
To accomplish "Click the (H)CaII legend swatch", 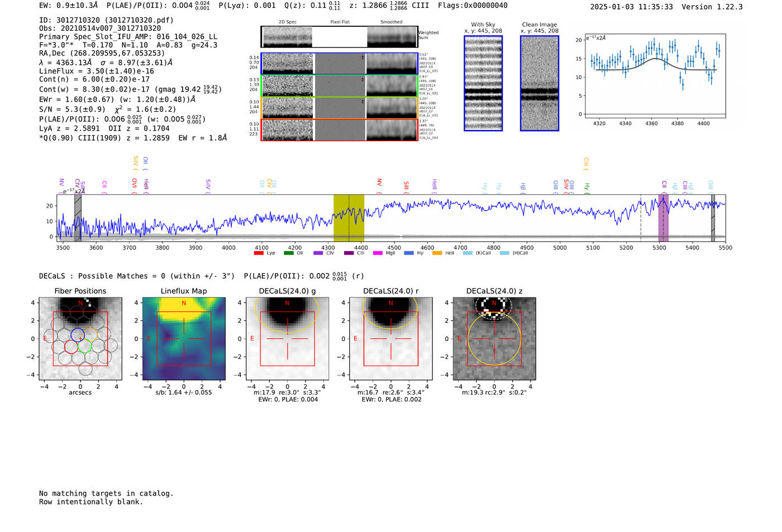I will 504,253.
